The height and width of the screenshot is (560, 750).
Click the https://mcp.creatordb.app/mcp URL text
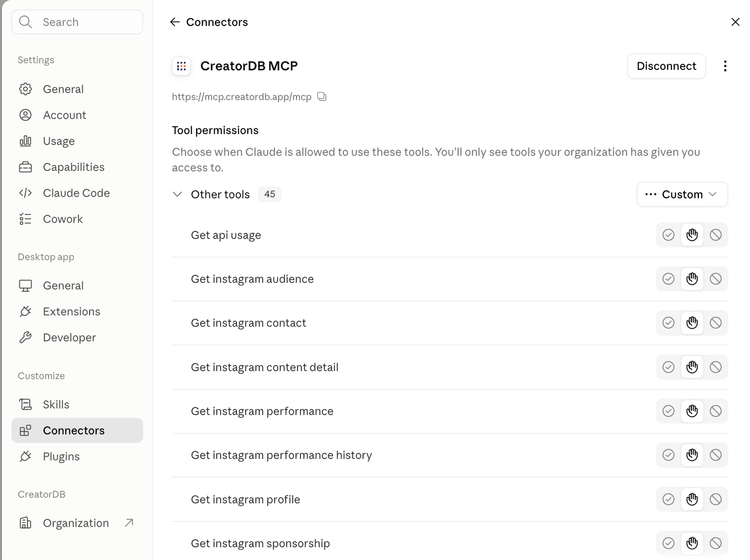242,97
